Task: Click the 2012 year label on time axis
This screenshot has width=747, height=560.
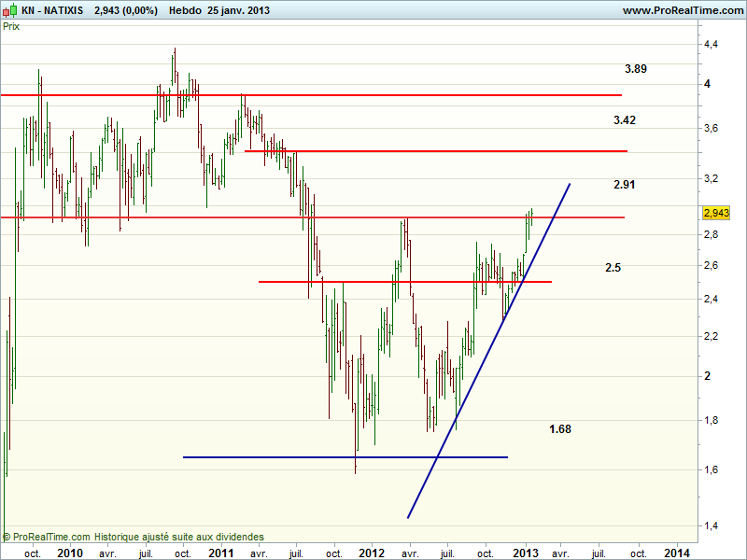Action: [x=372, y=553]
